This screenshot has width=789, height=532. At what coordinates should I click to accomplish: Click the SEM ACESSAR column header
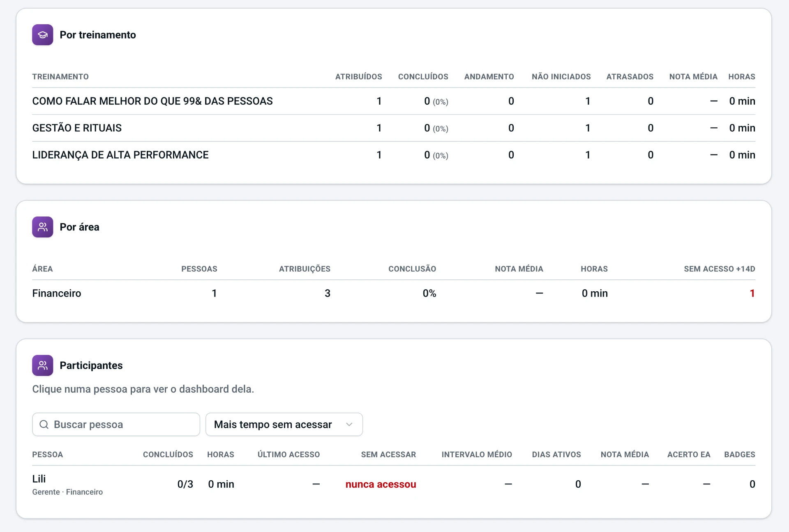pyautogui.click(x=388, y=455)
